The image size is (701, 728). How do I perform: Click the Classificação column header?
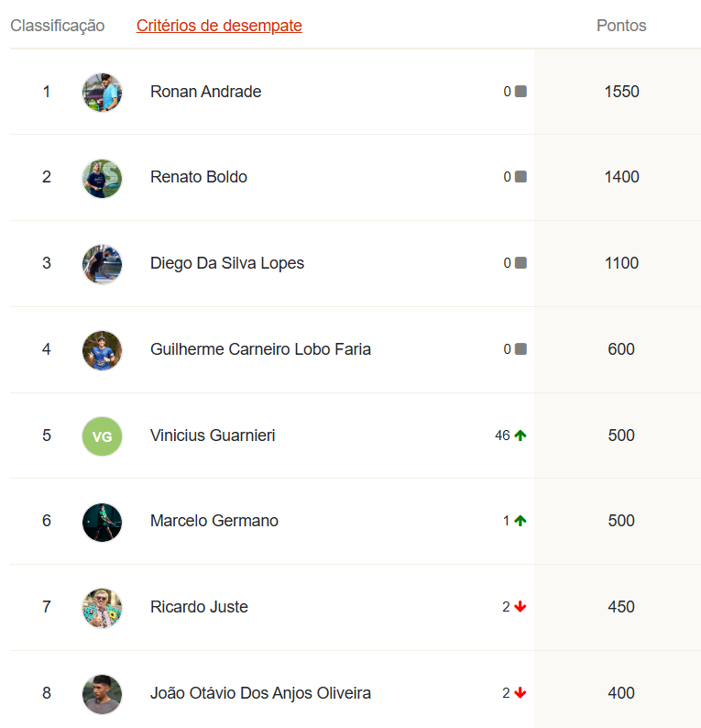(58, 26)
